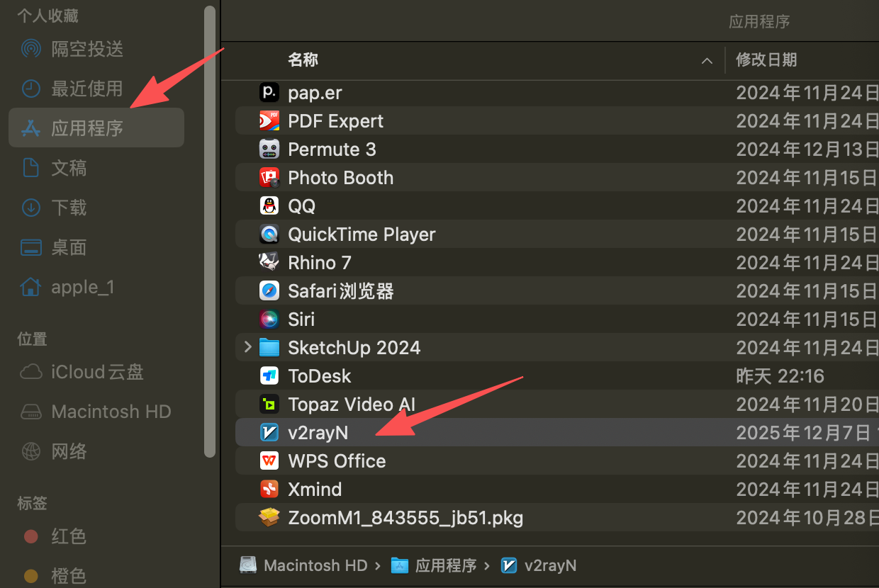Image resolution: width=879 pixels, height=588 pixels.
Task: Click the Photo Booth app icon
Action: (x=269, y=177)
